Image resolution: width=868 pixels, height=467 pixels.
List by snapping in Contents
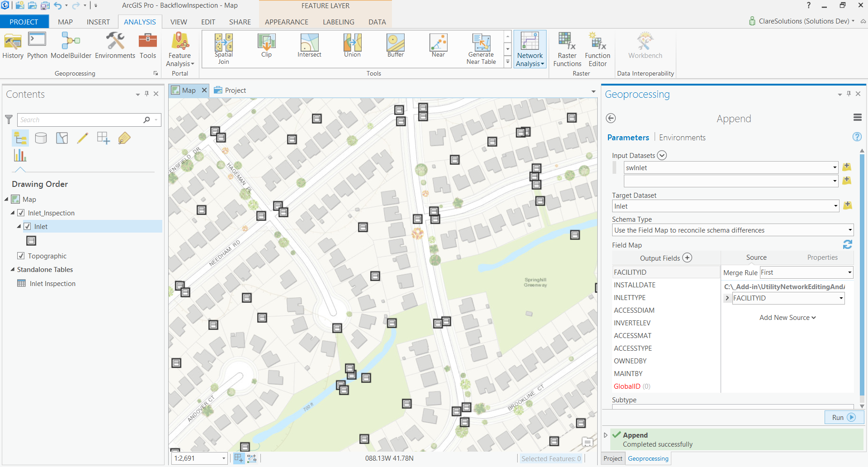coord(104,138)
